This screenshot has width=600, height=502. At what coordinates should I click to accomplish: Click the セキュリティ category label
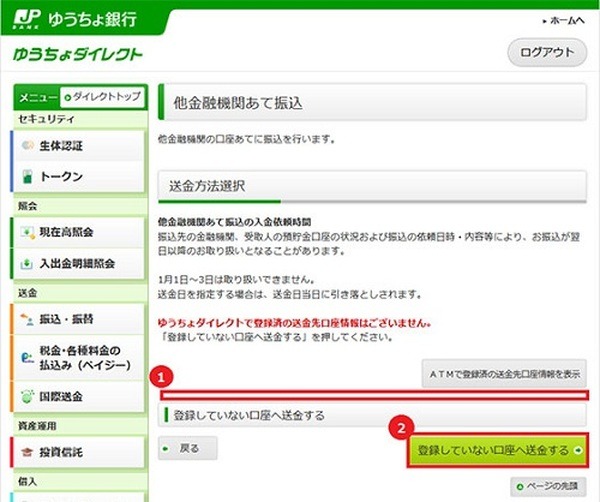(46, 119)
